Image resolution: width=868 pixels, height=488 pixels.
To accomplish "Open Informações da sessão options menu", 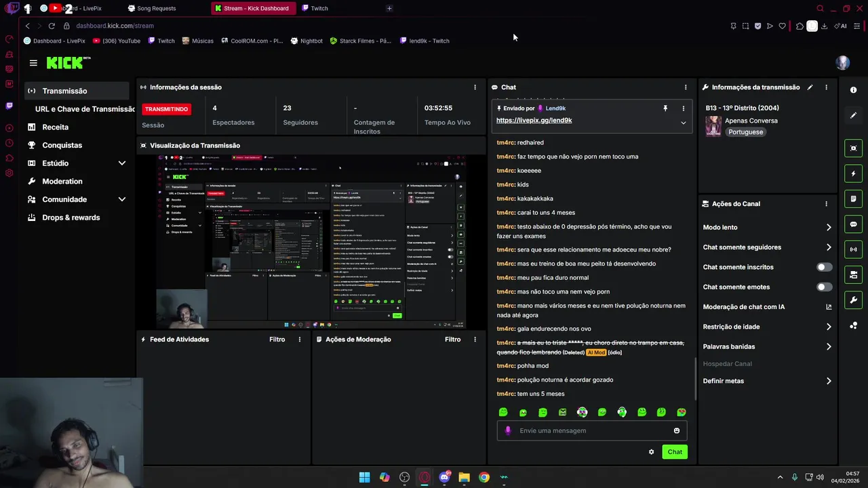I will coord(475,87).
